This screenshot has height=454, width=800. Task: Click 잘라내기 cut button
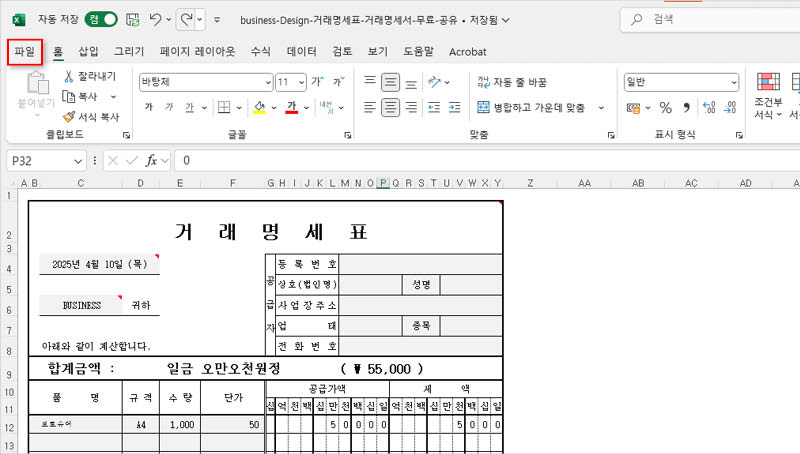(x=90, y=77)
